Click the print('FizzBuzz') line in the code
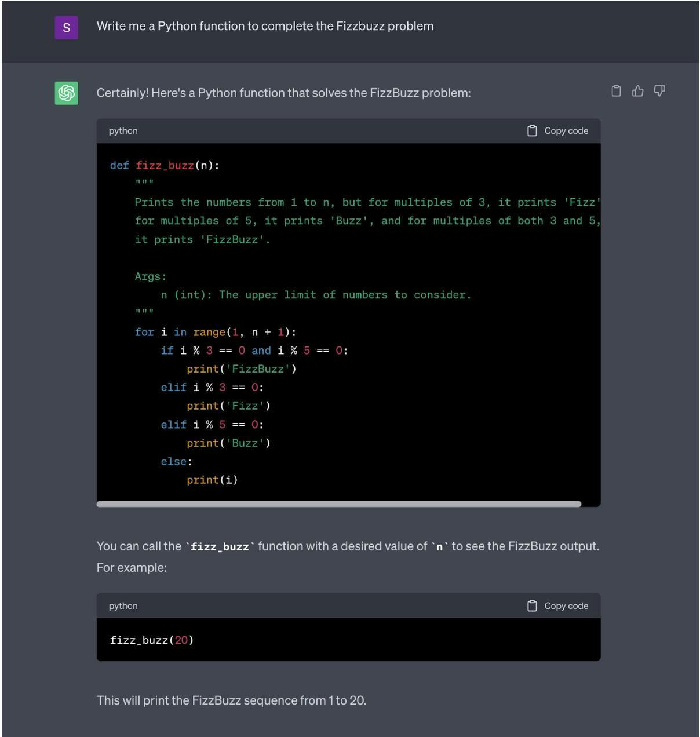The height and width of the screenshot is (737, 700). point(241,369)
